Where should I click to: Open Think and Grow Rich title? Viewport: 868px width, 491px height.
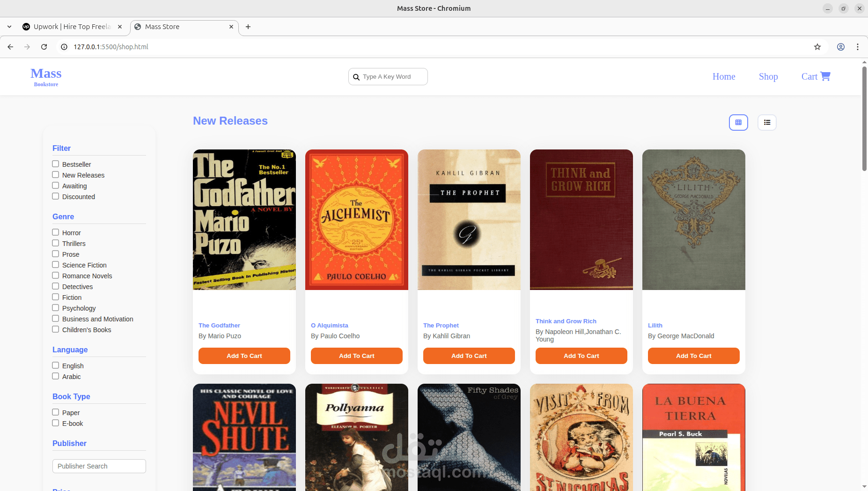point(566,321)
